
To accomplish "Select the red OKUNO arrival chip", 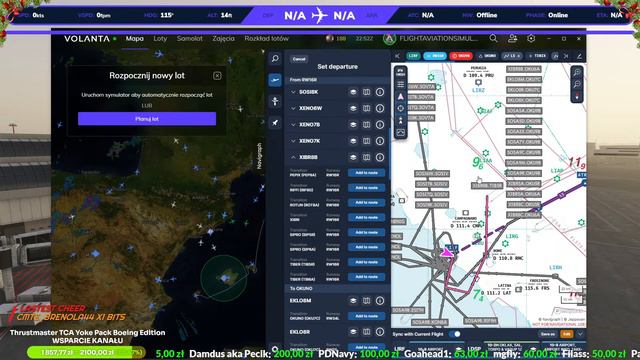I will tap(461, 56).
